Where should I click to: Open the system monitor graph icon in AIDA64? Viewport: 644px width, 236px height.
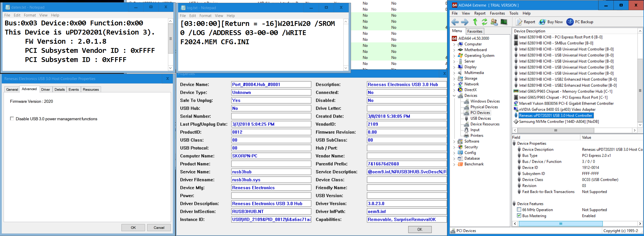pos(504,22)
